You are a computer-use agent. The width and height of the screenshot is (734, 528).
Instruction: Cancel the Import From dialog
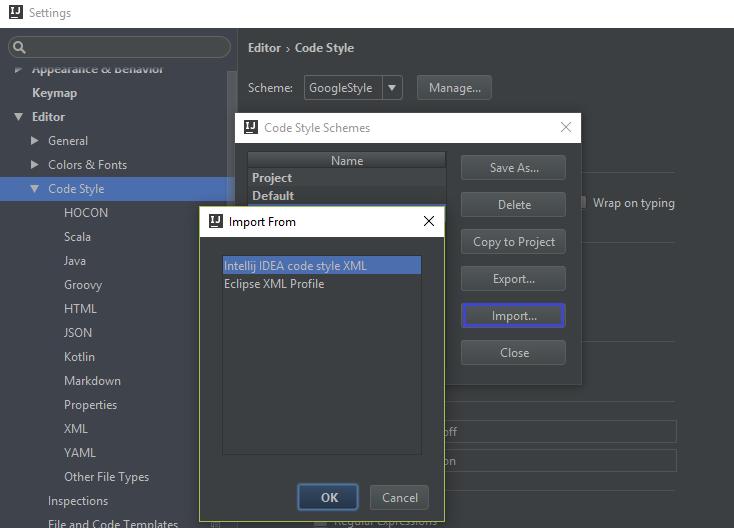399,497
